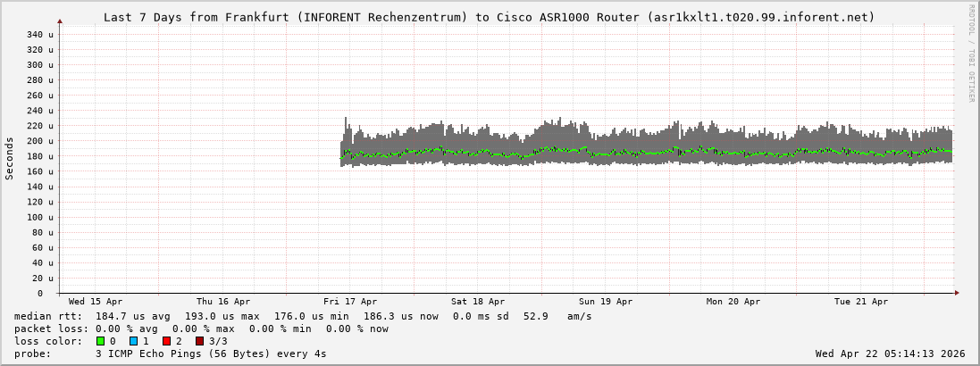Viewport: 980px width, 366px height.
Task: Click the 340 u Y-axis tick label
Action: (39, 34)
